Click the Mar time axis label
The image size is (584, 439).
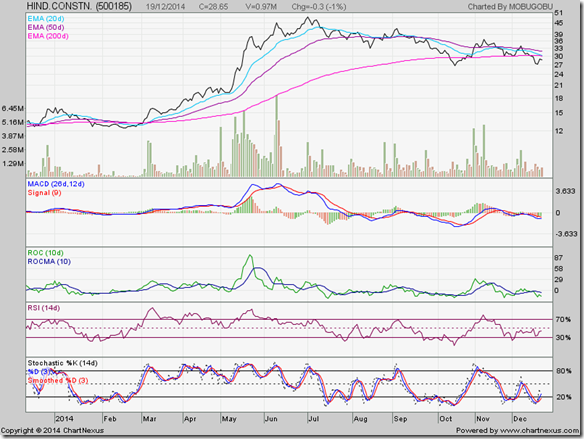pyautogui.click(x=149, y=419)
